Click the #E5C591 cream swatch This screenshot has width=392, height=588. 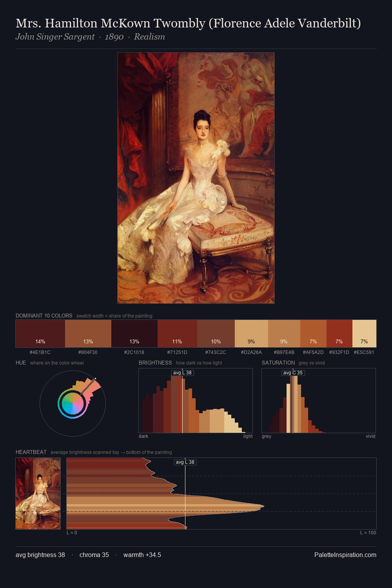pyautogui.click(x=364, y=334)
